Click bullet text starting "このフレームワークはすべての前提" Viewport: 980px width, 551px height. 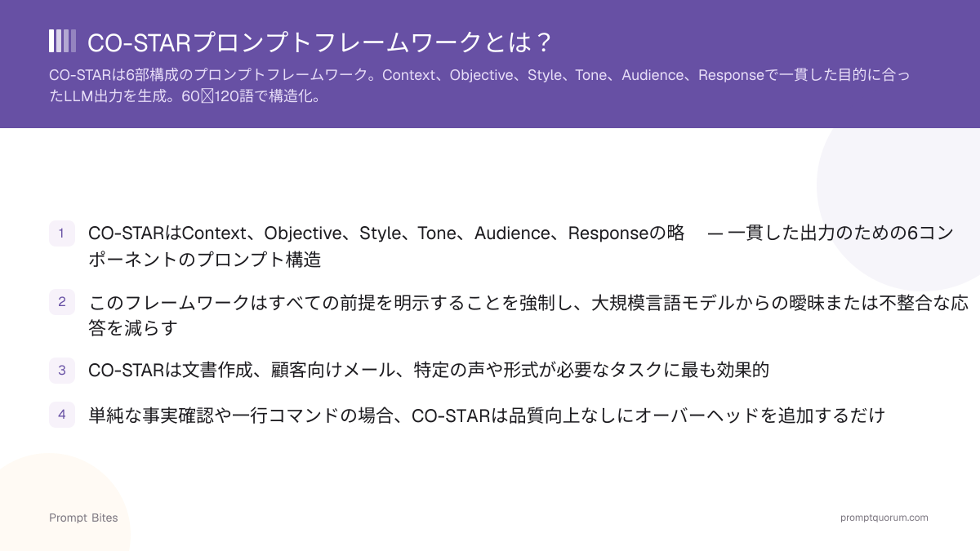[x=528, y=315]
